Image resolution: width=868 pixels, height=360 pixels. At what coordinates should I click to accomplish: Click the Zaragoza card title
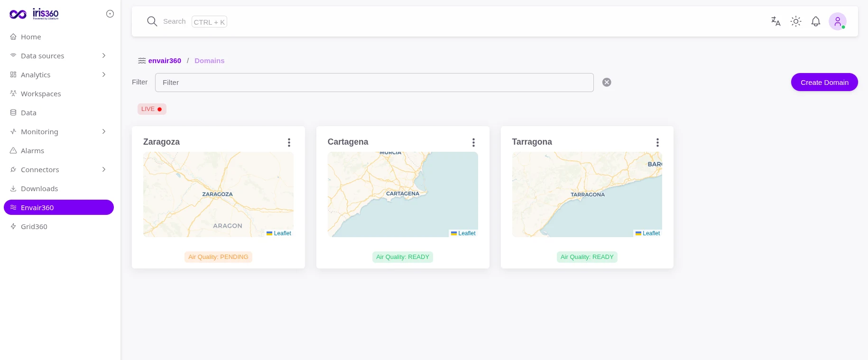161,142
